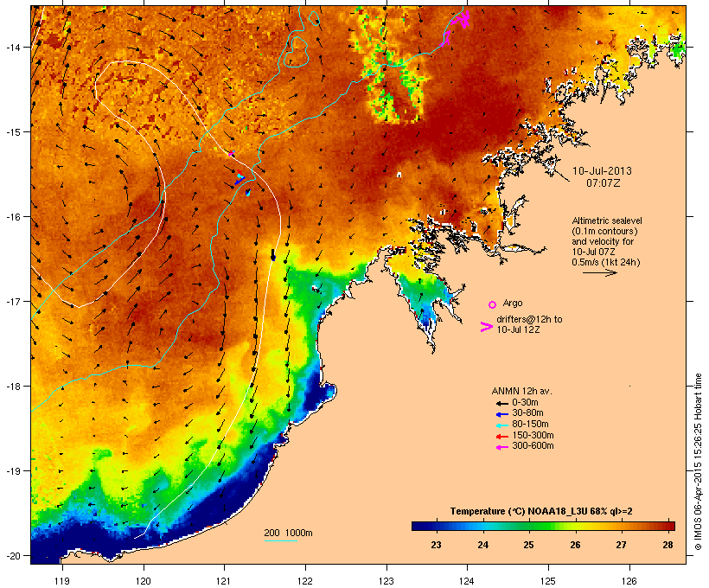Select the black 0-30m ANMN legend arrow
This screenshot has height=588, width=709.
tap(501, 403)
